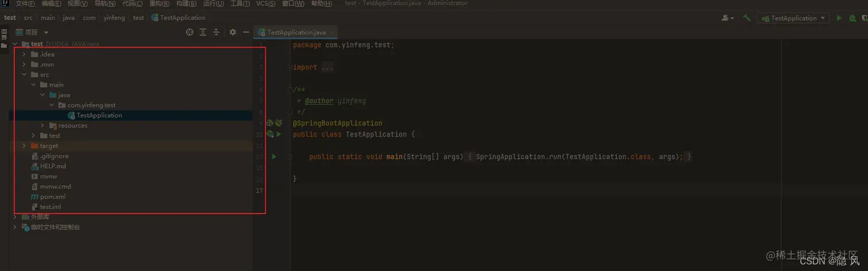Open the 导航(N) menu
This screenshot has width=868, height=271.
104,3
